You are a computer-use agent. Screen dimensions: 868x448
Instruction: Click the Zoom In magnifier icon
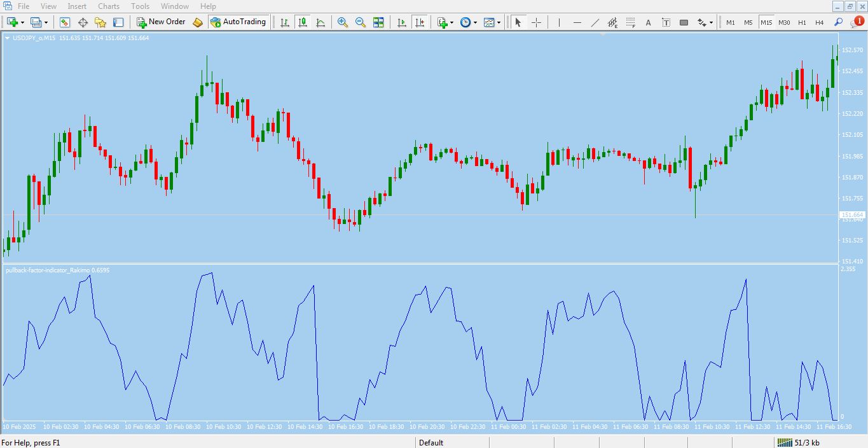tap(343, 22)
